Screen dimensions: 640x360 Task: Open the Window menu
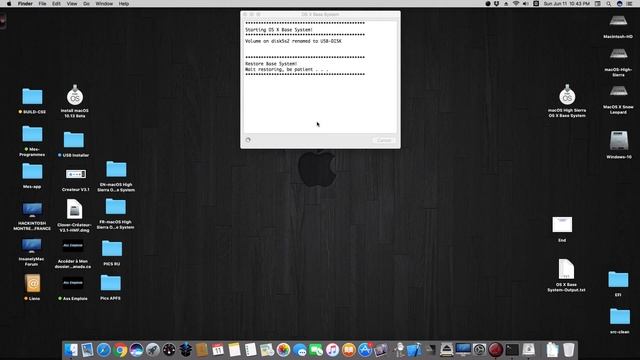[104, 4]
